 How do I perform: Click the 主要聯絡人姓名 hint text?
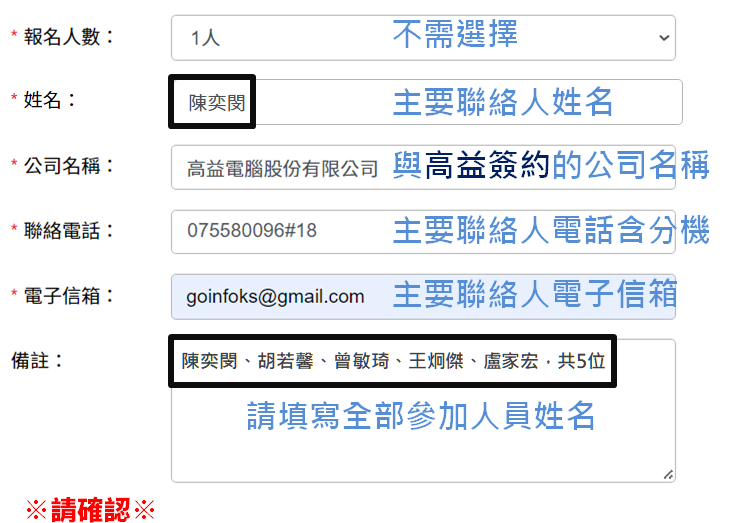point(502,102)
